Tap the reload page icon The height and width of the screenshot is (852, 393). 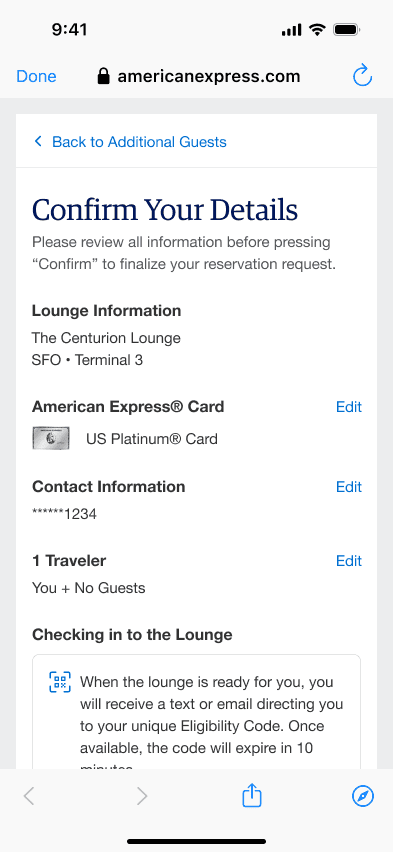(x=362, y=76)
